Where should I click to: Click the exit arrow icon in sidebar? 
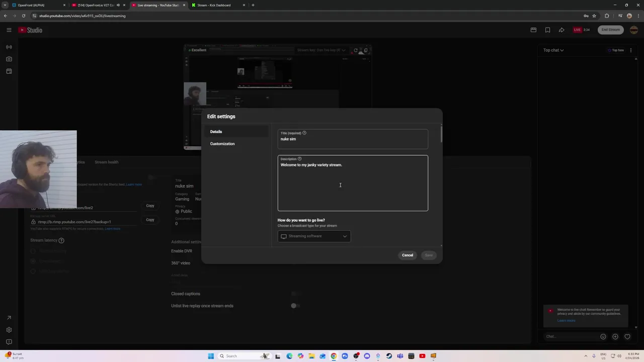pos(9,318)
